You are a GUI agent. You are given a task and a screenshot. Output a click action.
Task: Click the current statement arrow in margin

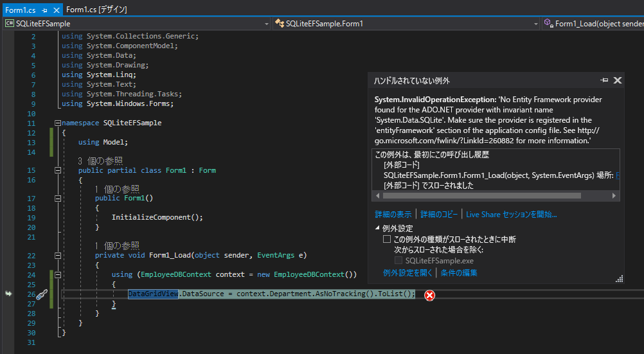(8, 294)
